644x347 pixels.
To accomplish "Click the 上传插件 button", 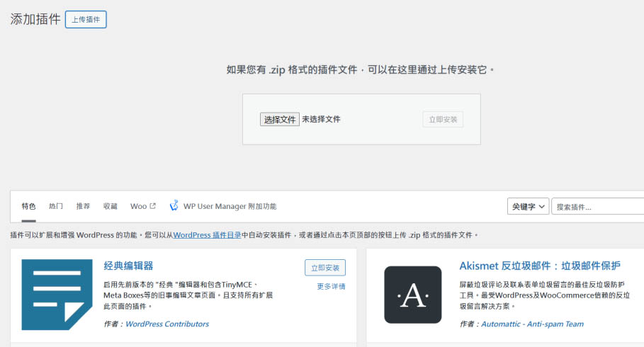I will coord(86,19).
